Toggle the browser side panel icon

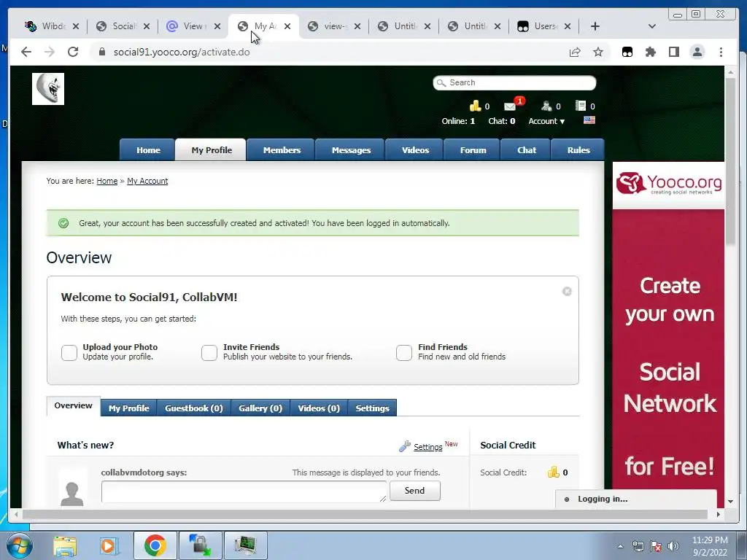(673, 52)
